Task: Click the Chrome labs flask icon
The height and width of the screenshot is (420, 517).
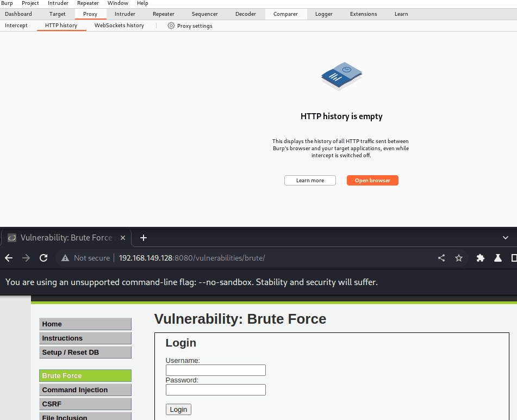Action: point(498,258)
